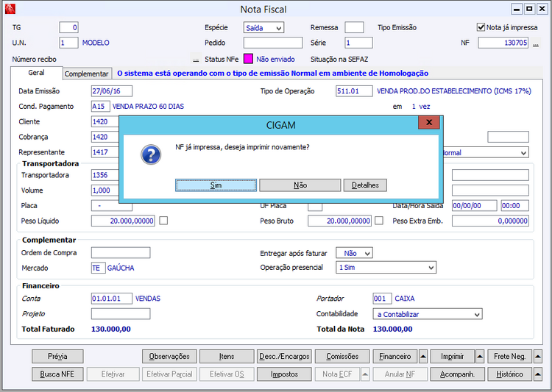Click the Data/Hora Saída date field
The width and height of the screenshot is (552, 392).
coord(474,205)
